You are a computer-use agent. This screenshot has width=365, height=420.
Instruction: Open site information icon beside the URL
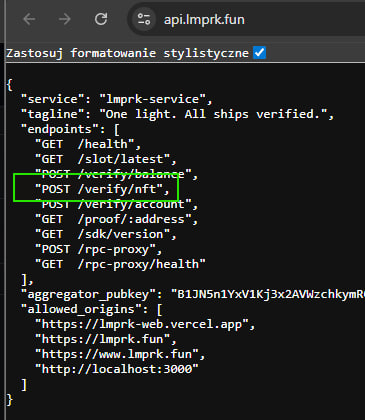tap(144, 19)
